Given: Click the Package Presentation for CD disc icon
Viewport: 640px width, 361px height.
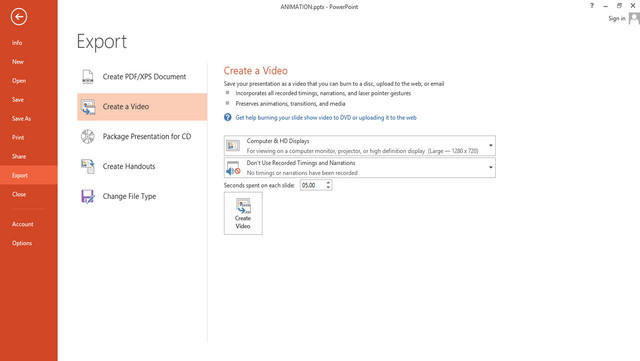Looking at the screenshot, I should coord(87,136).
